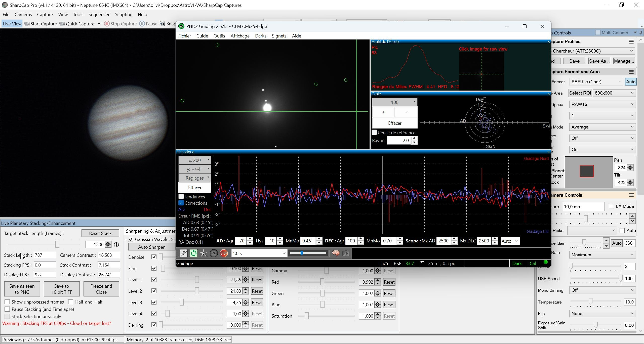
Task: Check Pause Stacking (and Timelapse)
Action: pyautogui.click(x=7, y=309)
